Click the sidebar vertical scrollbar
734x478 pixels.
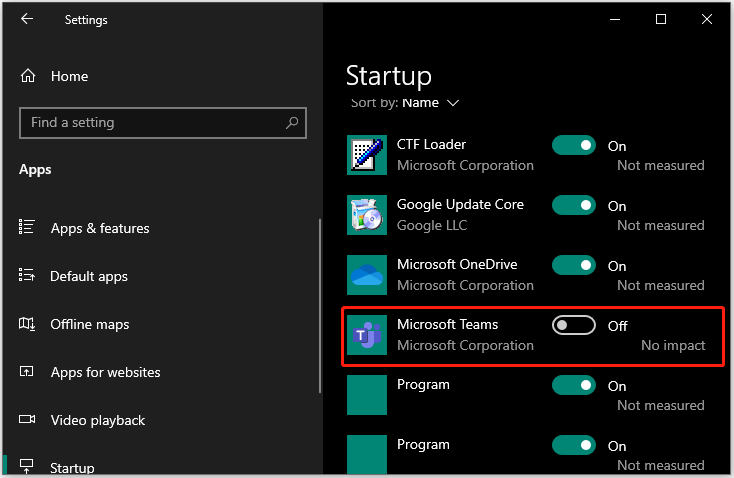(x=319, y=300)
